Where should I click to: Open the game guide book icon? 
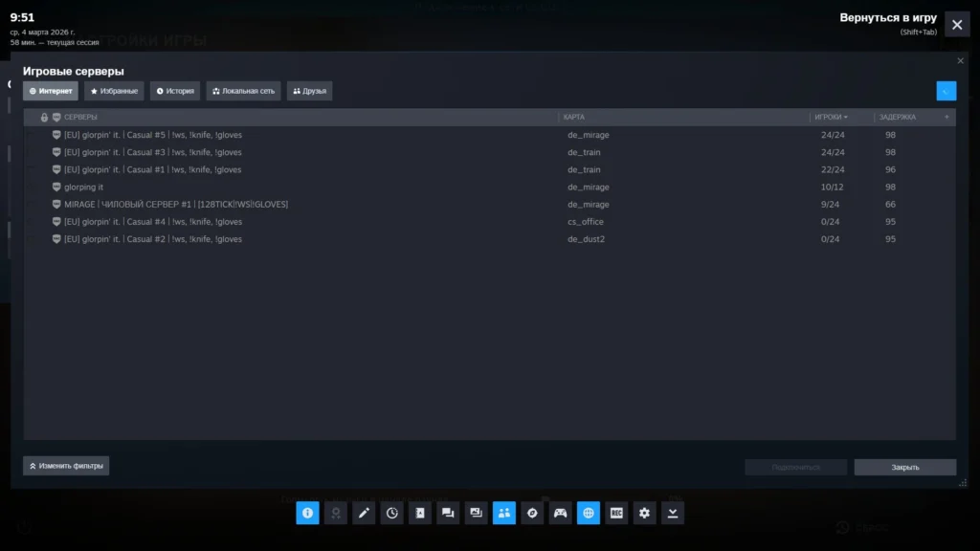419,513
